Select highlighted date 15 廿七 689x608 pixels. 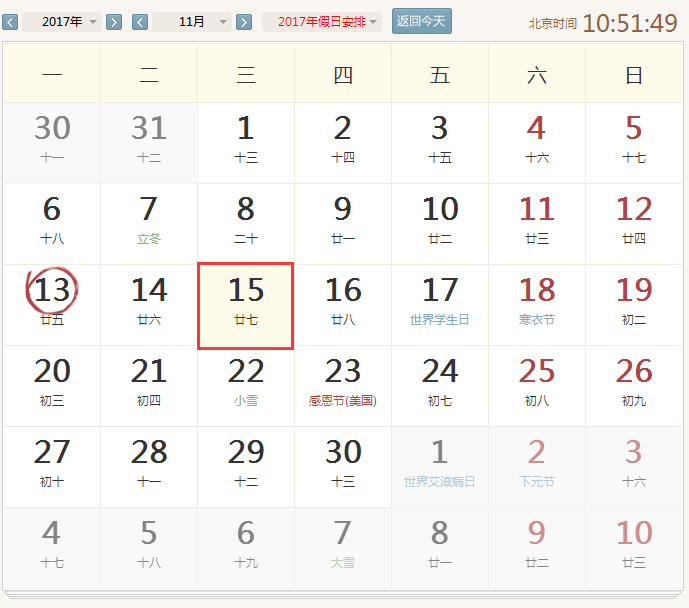(x=245, y=305)
